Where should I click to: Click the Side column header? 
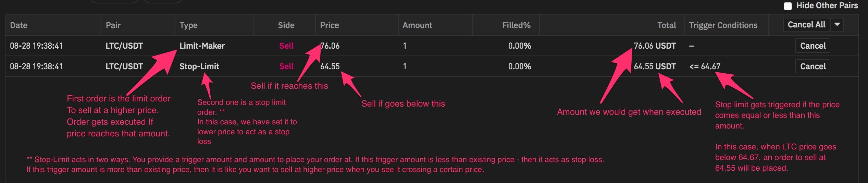pyautogui.click(x=286, y=25)
